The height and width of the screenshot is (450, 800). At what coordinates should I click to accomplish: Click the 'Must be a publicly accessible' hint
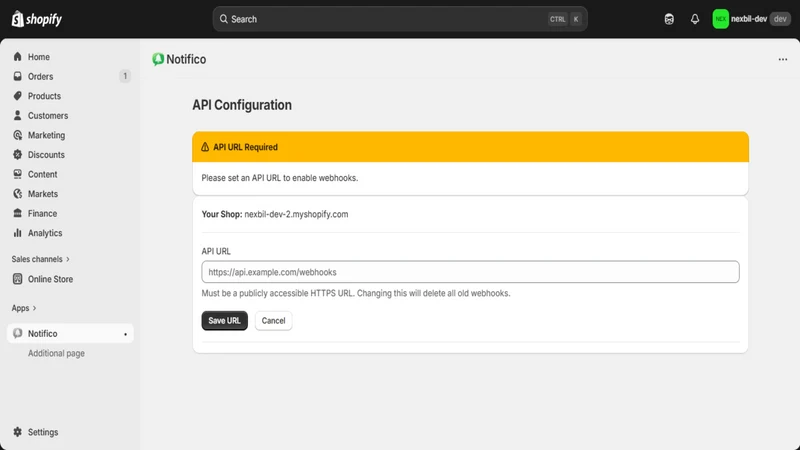point(356,293)
